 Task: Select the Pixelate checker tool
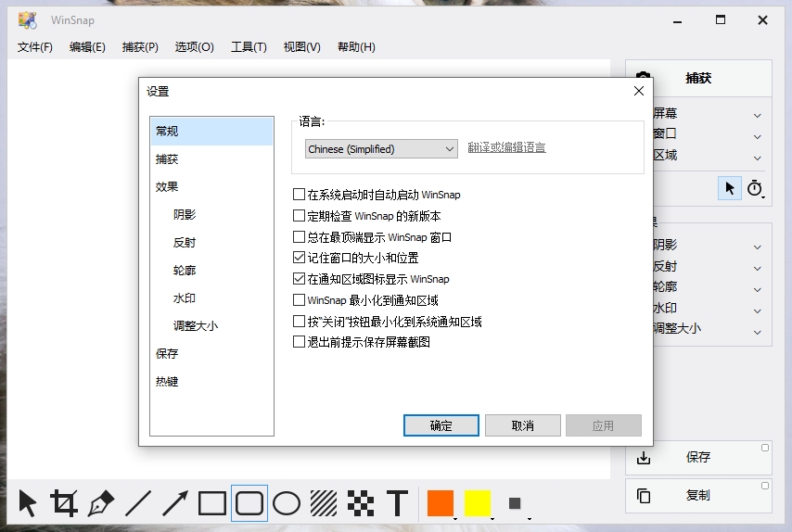[x=361, y=502]
